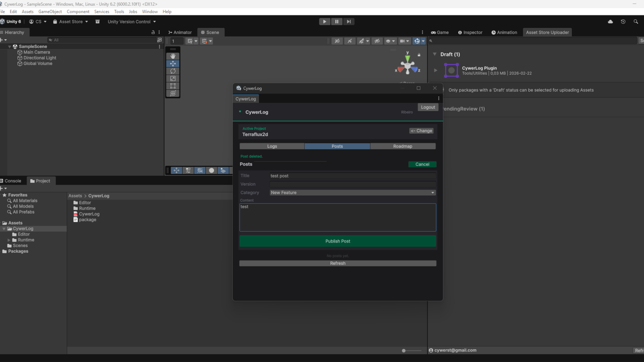Viewport: 644px width, 362px height.
Task: Open the Category New Feature dropdown
Action: click(x=353, y=193)
